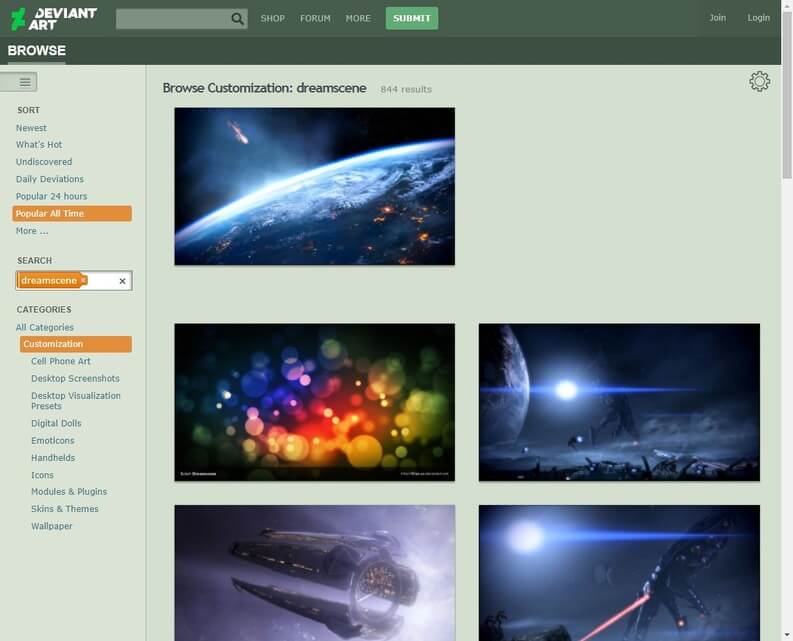Expand the More ... sort options
Image resolution: width=793 pixels, height=641 pixels.
(32, 231)
